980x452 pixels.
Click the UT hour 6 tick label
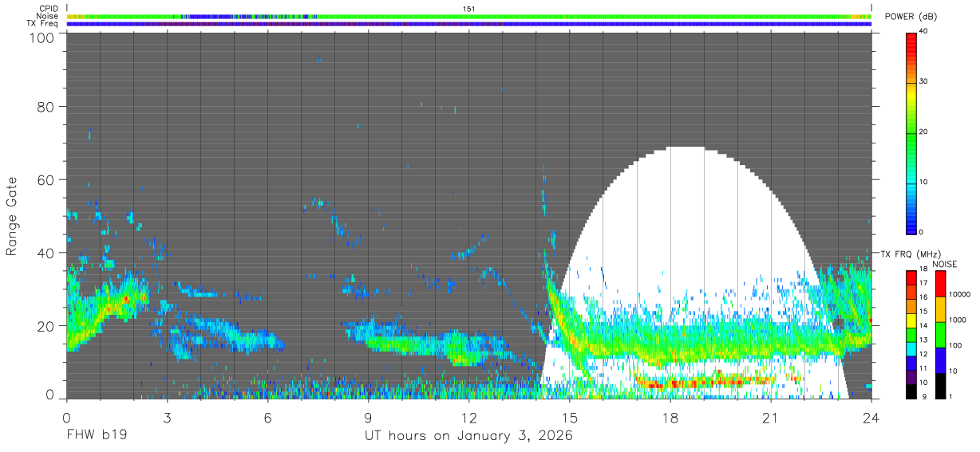tap(267, 418)
